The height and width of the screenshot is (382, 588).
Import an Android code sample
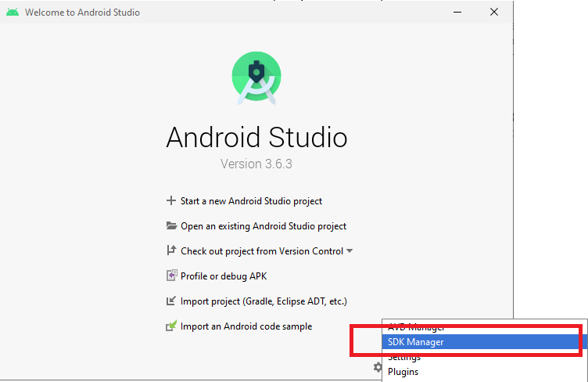[x=246, y=326]
